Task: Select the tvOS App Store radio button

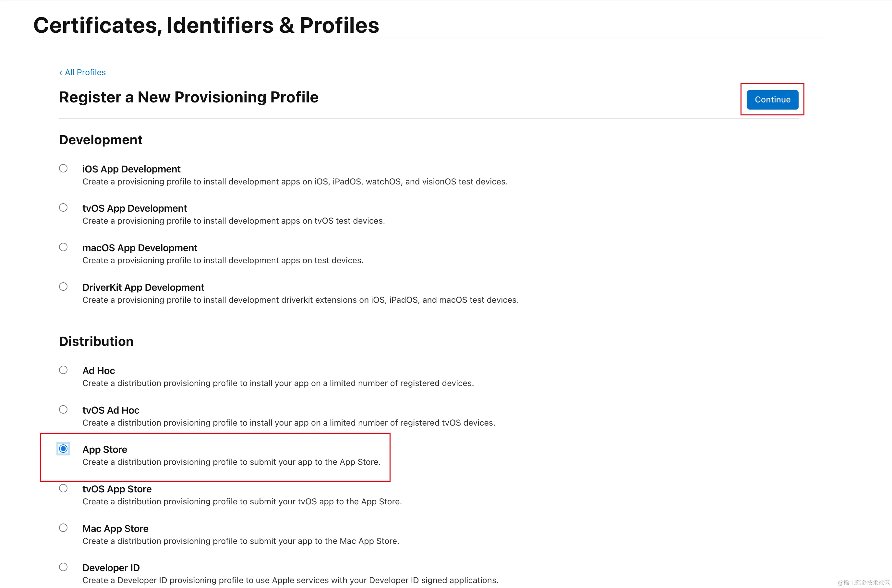Action: coord(63,488)
